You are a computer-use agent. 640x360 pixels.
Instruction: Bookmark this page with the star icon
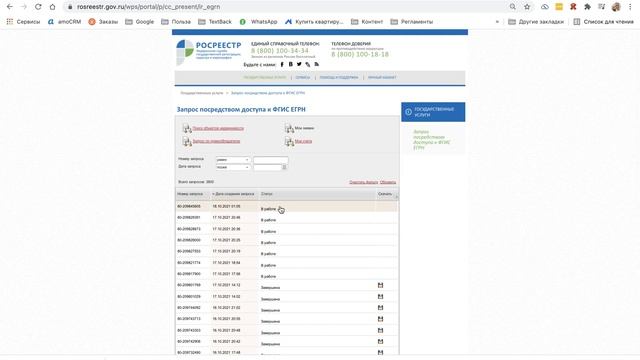527,7
